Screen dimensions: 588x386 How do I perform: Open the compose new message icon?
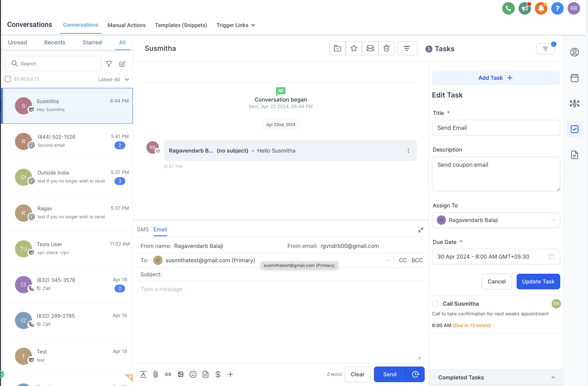point(122,64)
